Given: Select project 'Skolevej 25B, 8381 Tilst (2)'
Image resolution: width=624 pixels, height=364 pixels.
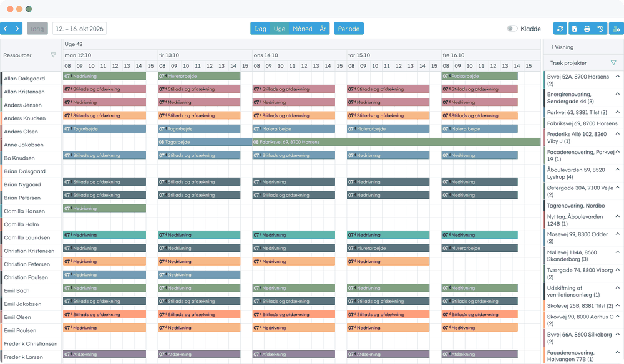Looking at the screenshot, I should tap(580, 305).
